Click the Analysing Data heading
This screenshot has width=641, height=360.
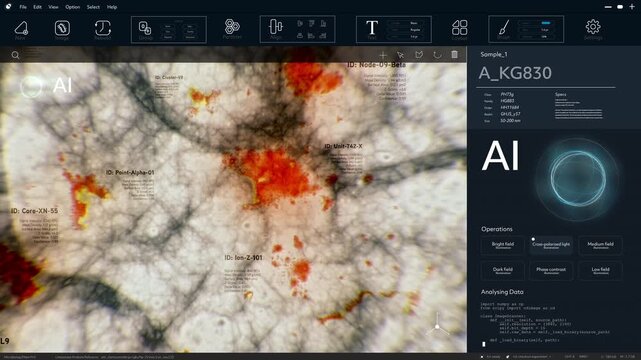click(502, 292)
